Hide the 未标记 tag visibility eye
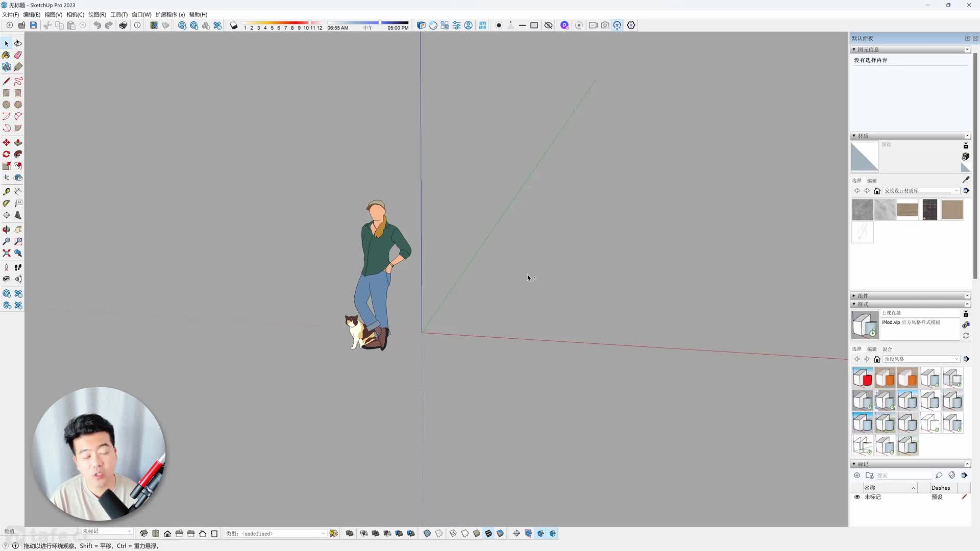This screenshot has width=980, height=551. pyautogui.click(x=857, y=497)
